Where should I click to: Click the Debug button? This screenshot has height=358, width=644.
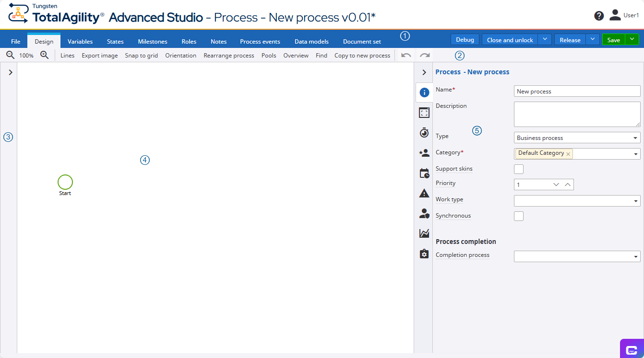(465, 39)
